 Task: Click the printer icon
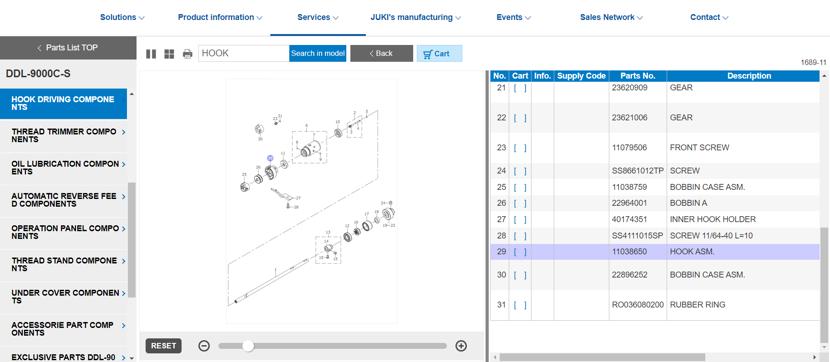pyautogui.click(x=187, y=53)
